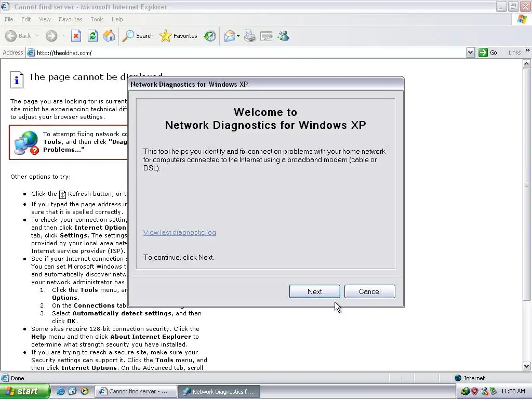This screenshot has width=532, height=399.
Task: Click the address field with theoldnet.com URL
Action: pyautogui.click(x=250, y=53)
